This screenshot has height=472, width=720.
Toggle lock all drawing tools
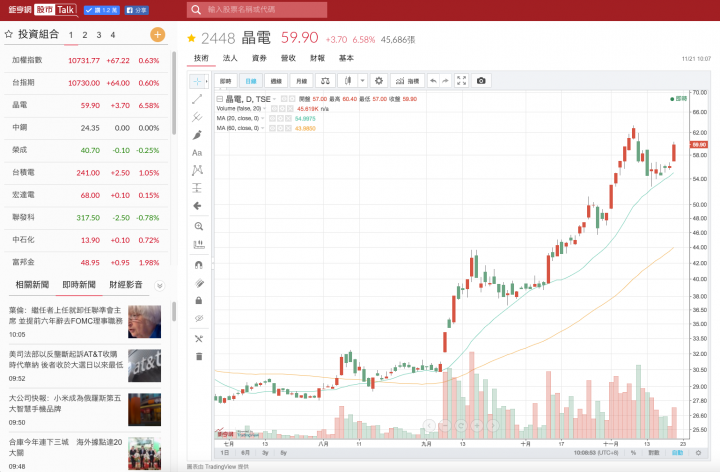click(x=199, y=301)
